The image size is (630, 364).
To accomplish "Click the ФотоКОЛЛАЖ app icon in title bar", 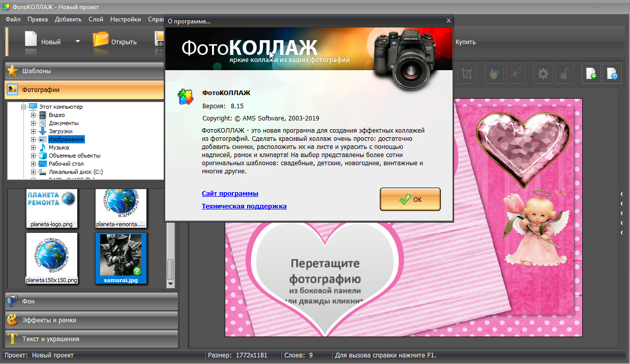I will tap(6, 7).
